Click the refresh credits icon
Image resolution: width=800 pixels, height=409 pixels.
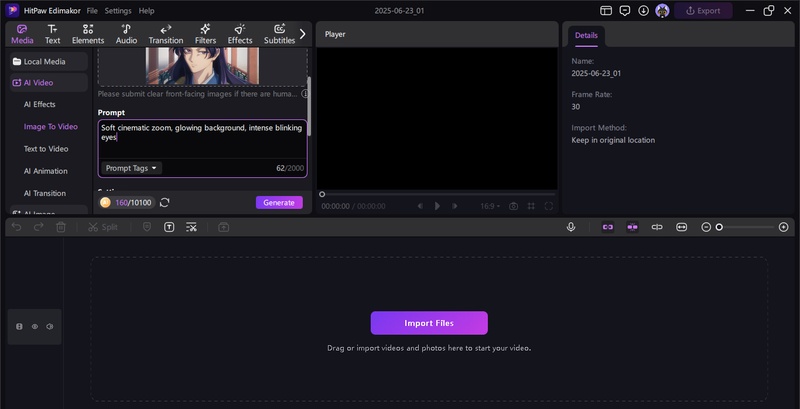click(x=164, y=202)
